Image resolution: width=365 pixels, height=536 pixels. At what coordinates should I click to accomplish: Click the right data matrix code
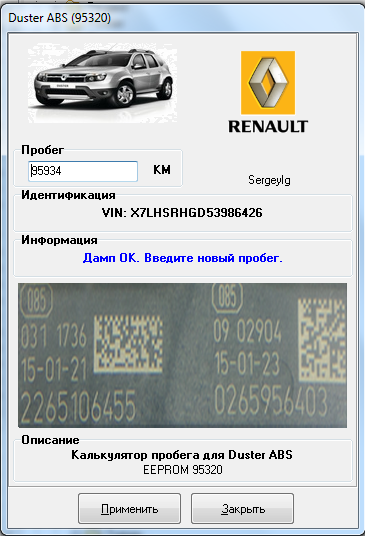point(322,340)
